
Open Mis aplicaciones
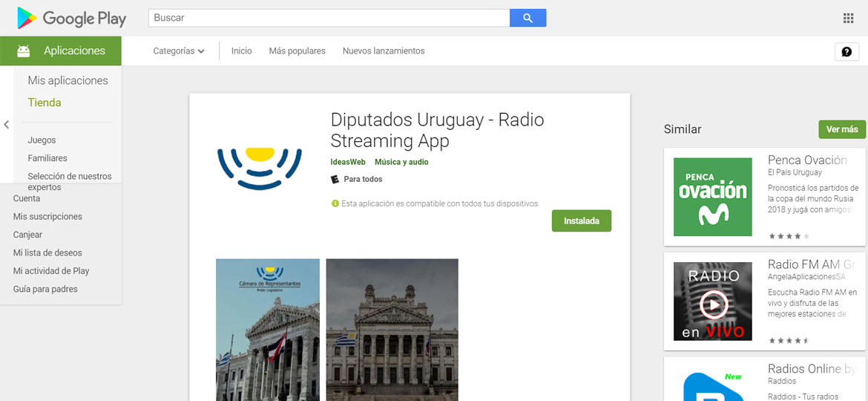pyautogui.click(x=68, y=81)
